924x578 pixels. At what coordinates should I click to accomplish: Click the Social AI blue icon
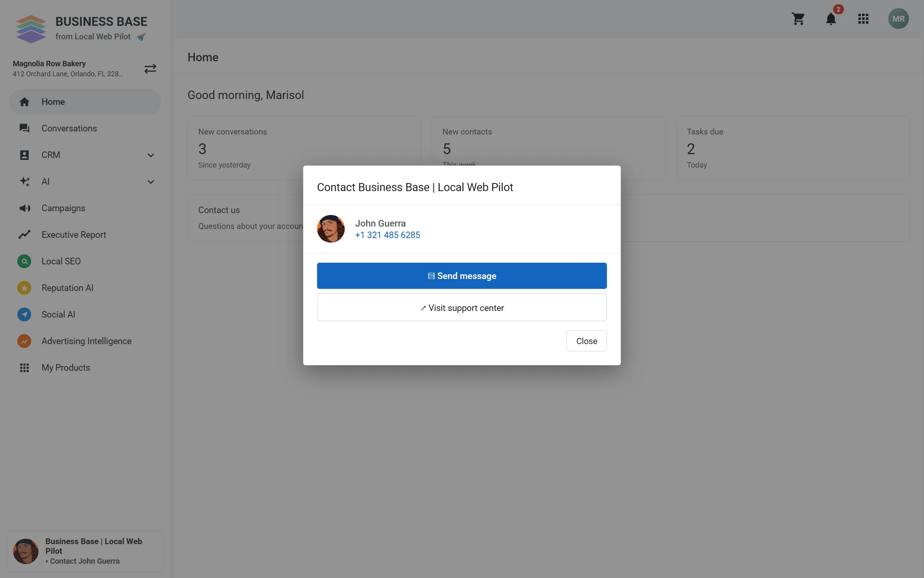pyautogui.click(x=24, y=314)
